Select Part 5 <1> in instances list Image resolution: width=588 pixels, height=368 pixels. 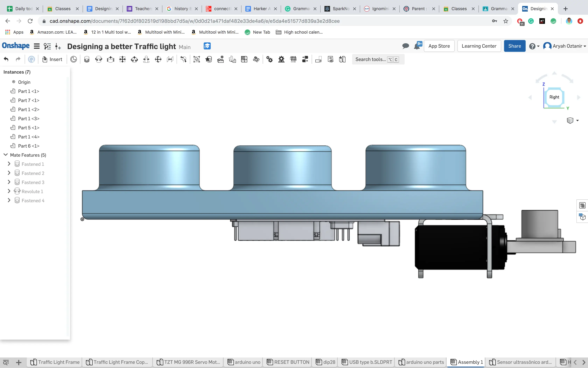click(28, 128)
